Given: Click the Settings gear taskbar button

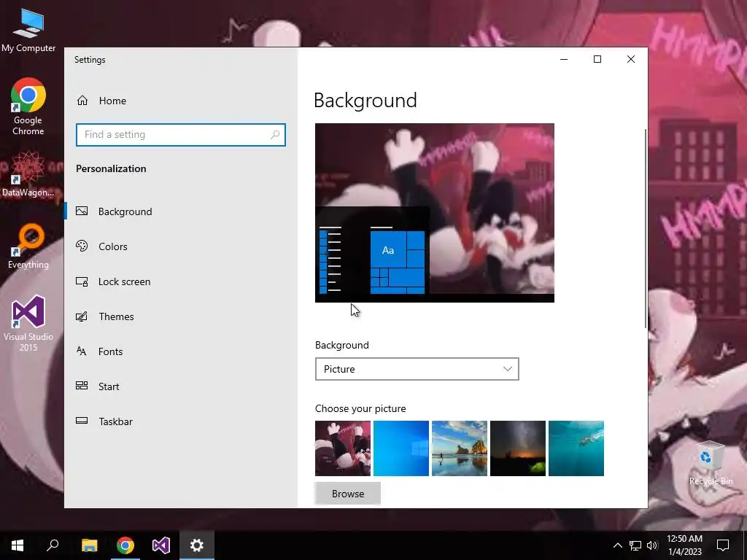Looking at the screenshot, I should [x=197, y=545].
